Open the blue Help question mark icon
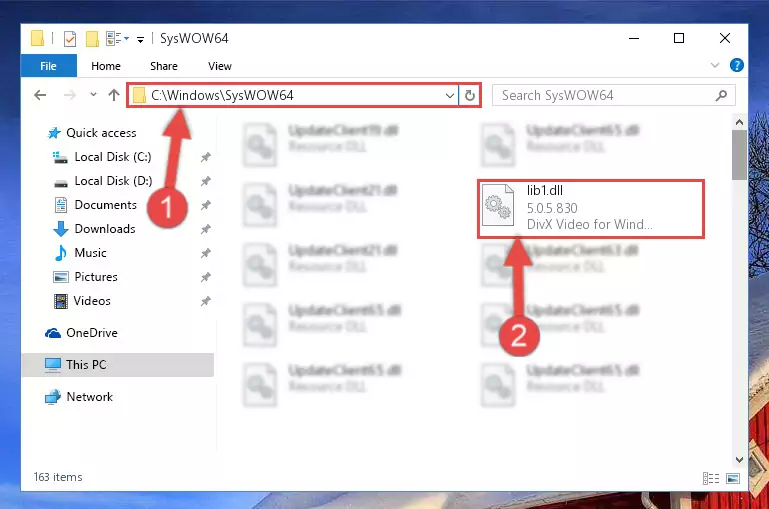 [x=737, y=65]
